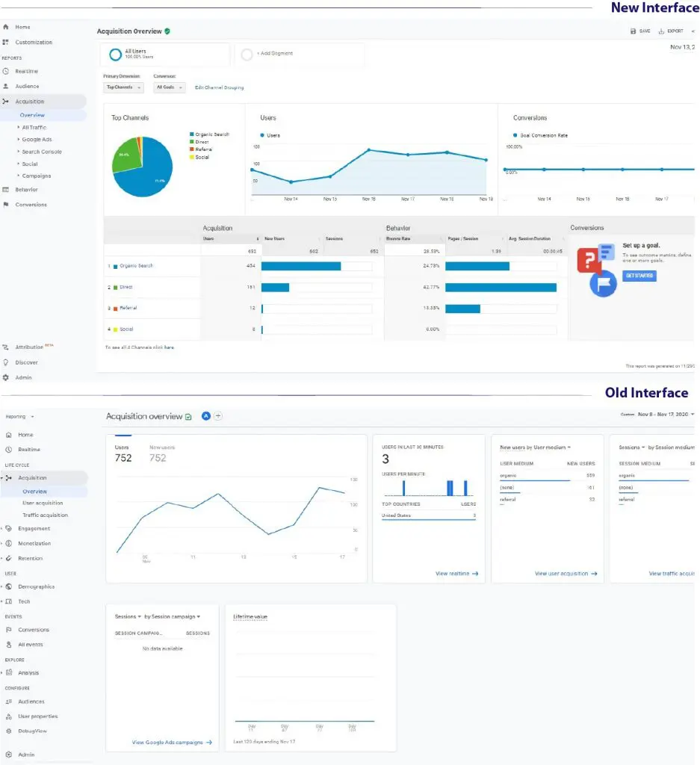Click the Retention magnet icon
Image resolution: width=700 pixels, height=765 pixels.
pyautogui.click(x=9, y=558)
